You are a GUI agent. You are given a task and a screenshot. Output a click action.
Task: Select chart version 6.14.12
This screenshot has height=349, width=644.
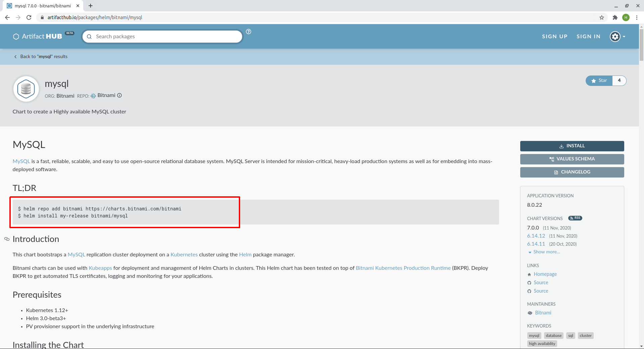[x=536, y=236]
